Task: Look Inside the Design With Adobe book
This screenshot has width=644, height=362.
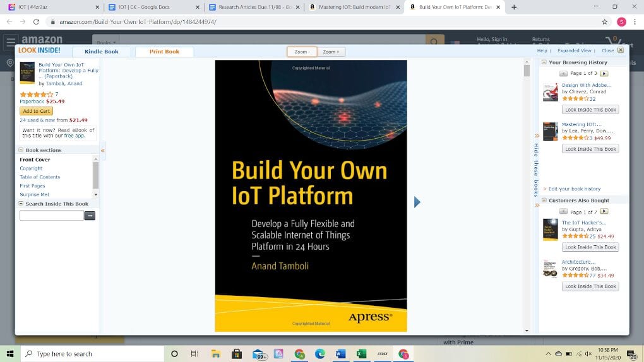Action: 590,110
